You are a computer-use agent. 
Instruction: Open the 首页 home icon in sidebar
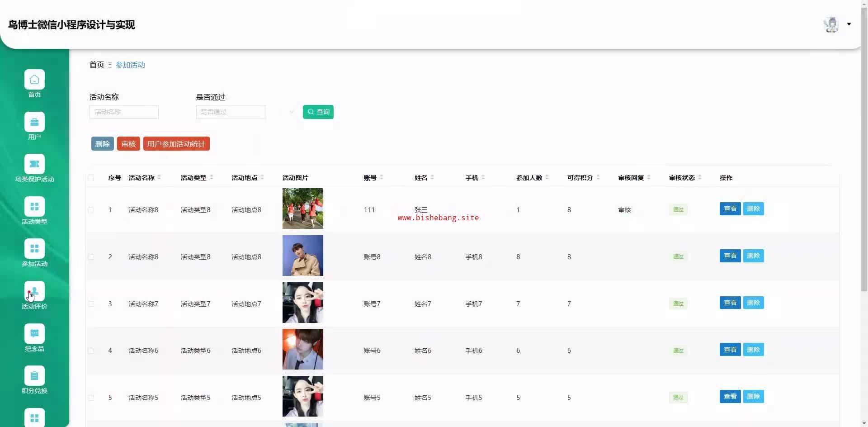point(34,80)
